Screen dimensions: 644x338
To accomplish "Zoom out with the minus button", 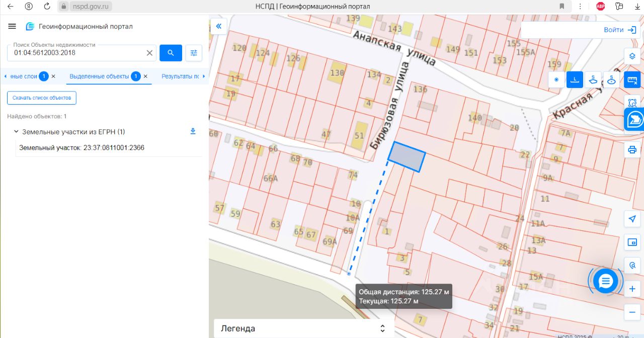I will [x=632, y=312].
